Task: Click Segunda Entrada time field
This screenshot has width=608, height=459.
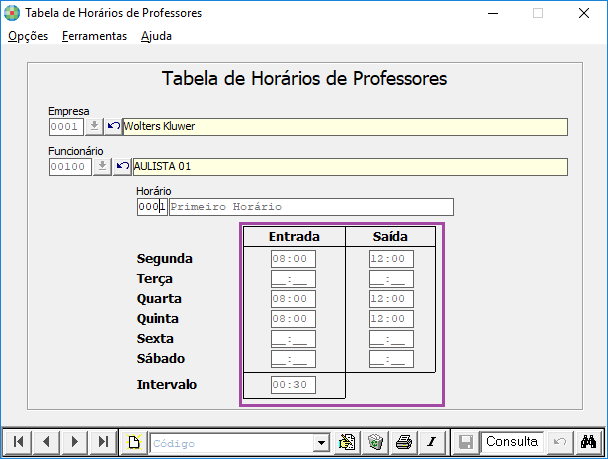Action: [x=294, y=259]
